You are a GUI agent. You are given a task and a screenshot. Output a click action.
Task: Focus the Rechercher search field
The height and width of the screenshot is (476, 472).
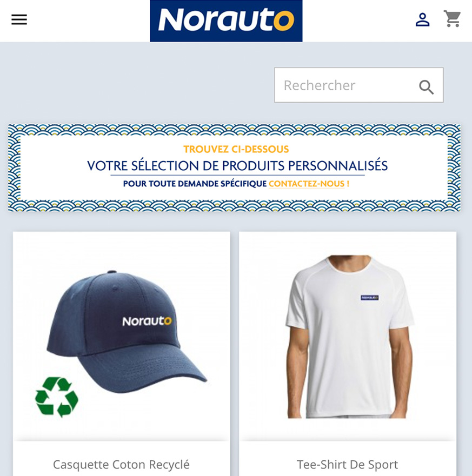[358, 85]
